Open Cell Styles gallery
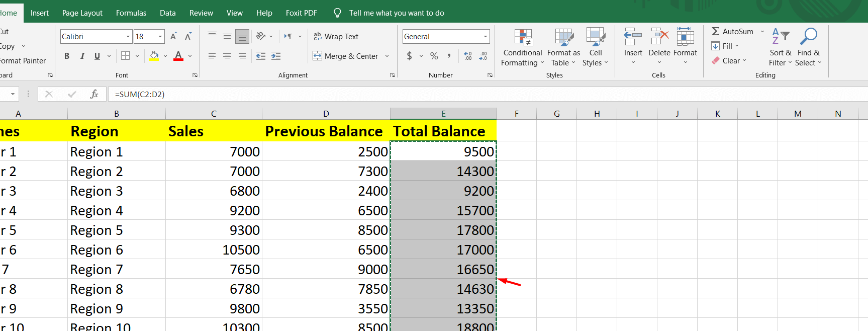868x331 pixels. pyautogui.click(x=596, y=48)
